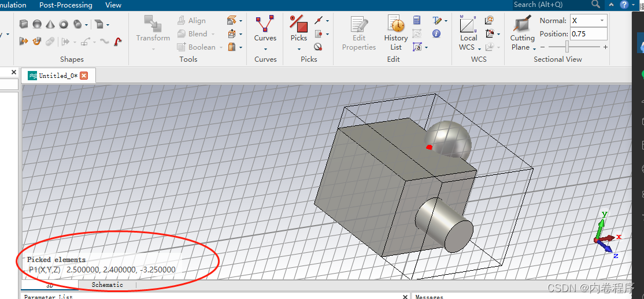Click the rotate WCS icon
This screenshot has height=299, width=644.
(x=489, y=20)
